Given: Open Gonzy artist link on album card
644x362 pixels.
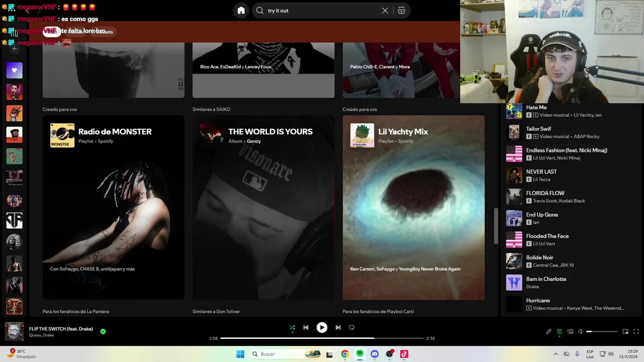Looking at the screenshot, I should pos(254,141).
